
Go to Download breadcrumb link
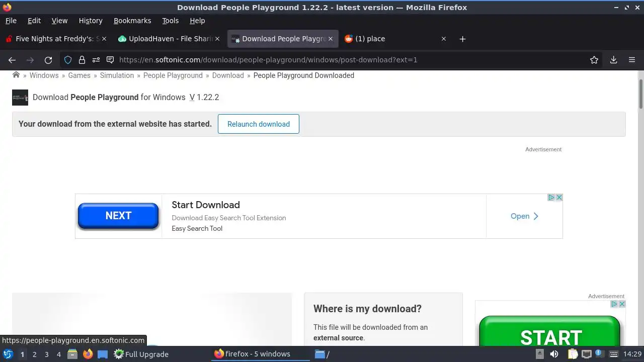[228, 75]
